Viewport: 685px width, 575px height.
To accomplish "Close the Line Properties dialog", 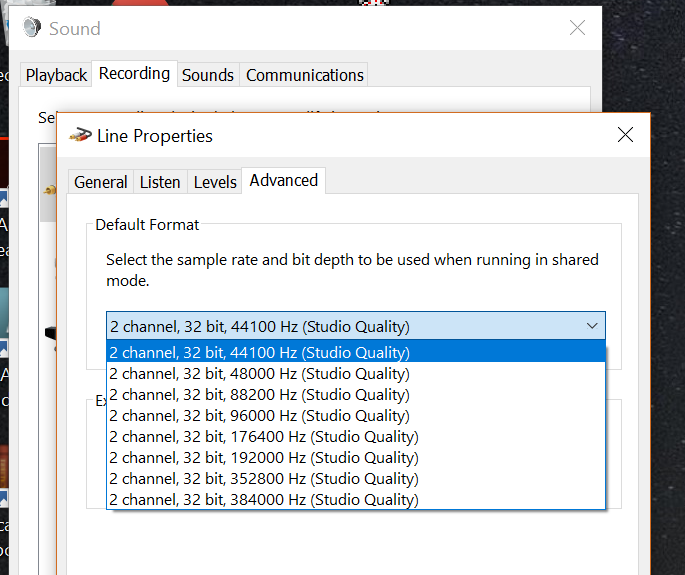I will (625, 135).
